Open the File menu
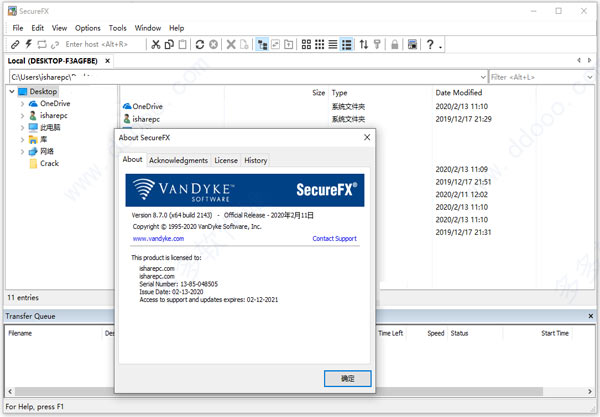The image size is (600, 417). point(18,28)
